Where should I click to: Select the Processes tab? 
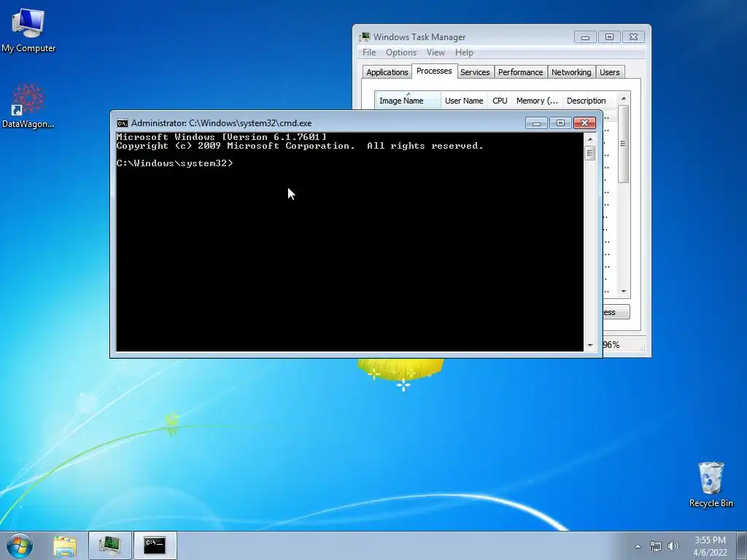pos(434,71)
